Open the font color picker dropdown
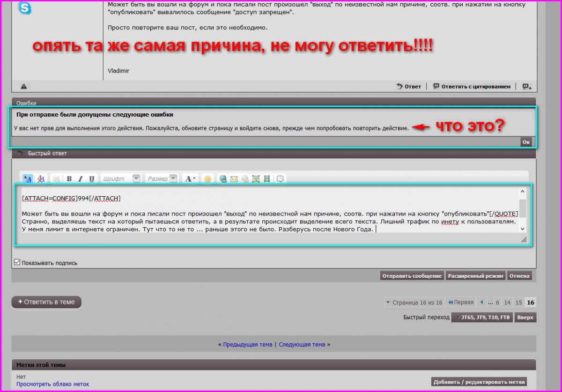 pos(190,179)
